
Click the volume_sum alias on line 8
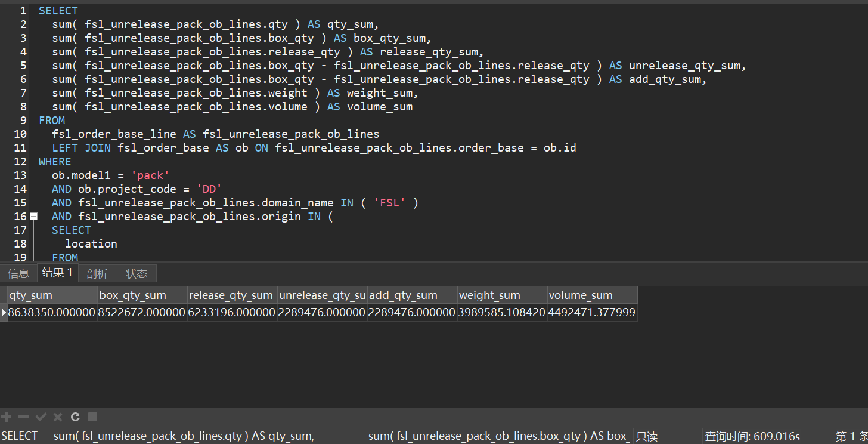pos(380,107)
